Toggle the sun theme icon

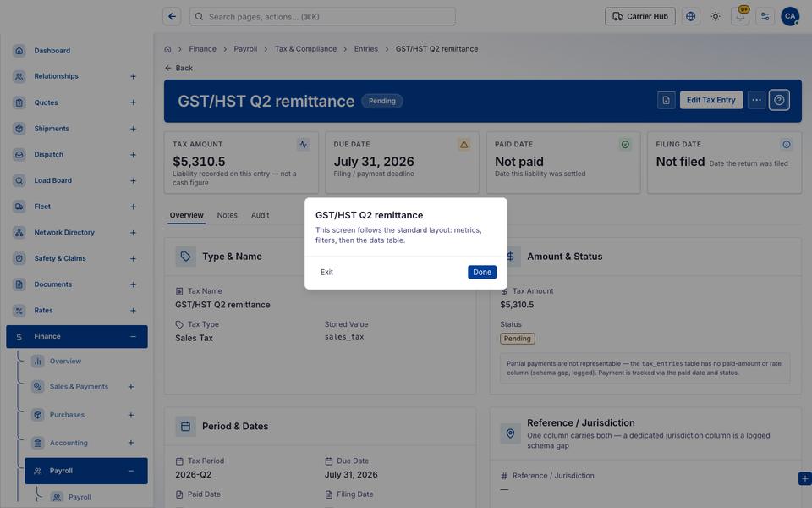point(716,17)
